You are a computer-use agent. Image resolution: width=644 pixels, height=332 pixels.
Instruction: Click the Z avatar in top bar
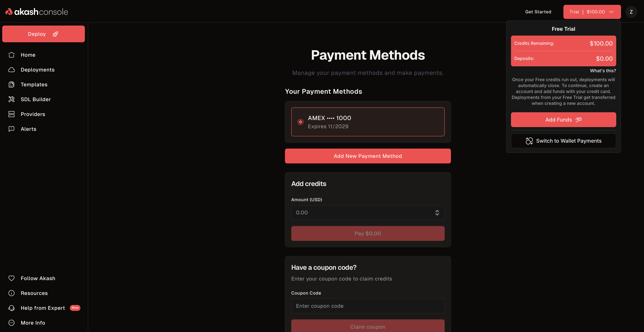click(x=631, y=11)
